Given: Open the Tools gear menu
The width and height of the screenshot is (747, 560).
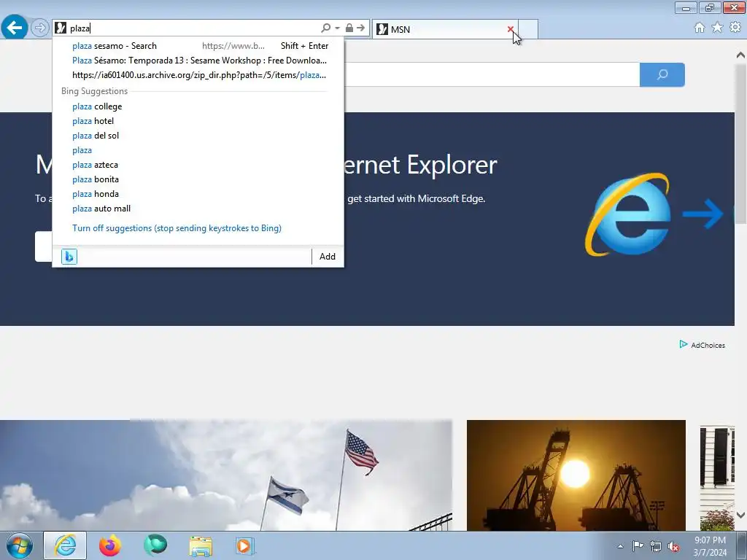Looking at the screenshot, I should (735, 28).
